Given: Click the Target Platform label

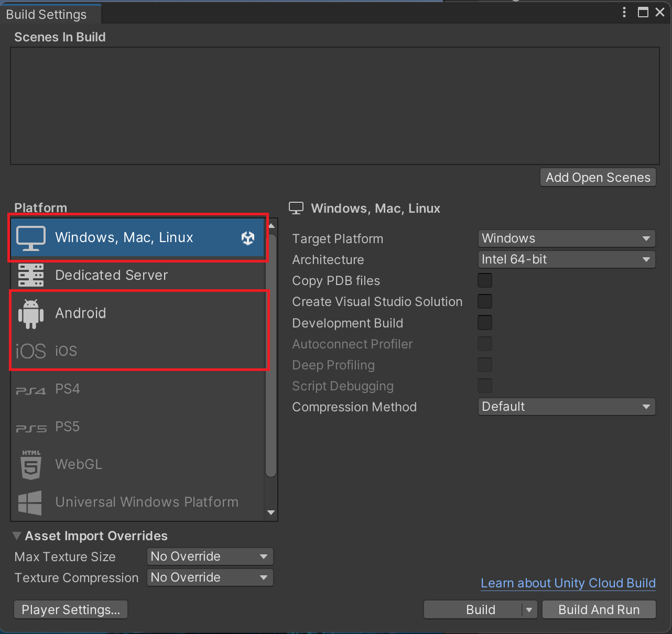Looking at the screenshot, I should 338,239.
